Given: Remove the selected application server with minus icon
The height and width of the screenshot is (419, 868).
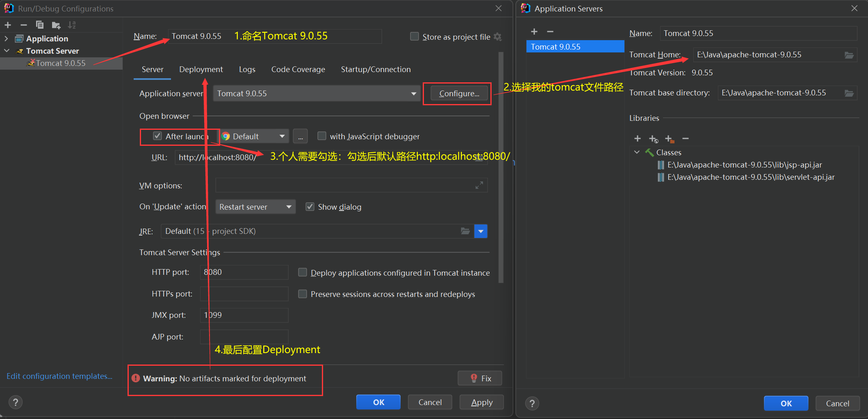Looking at the screenshot, I should coord(550,31).
